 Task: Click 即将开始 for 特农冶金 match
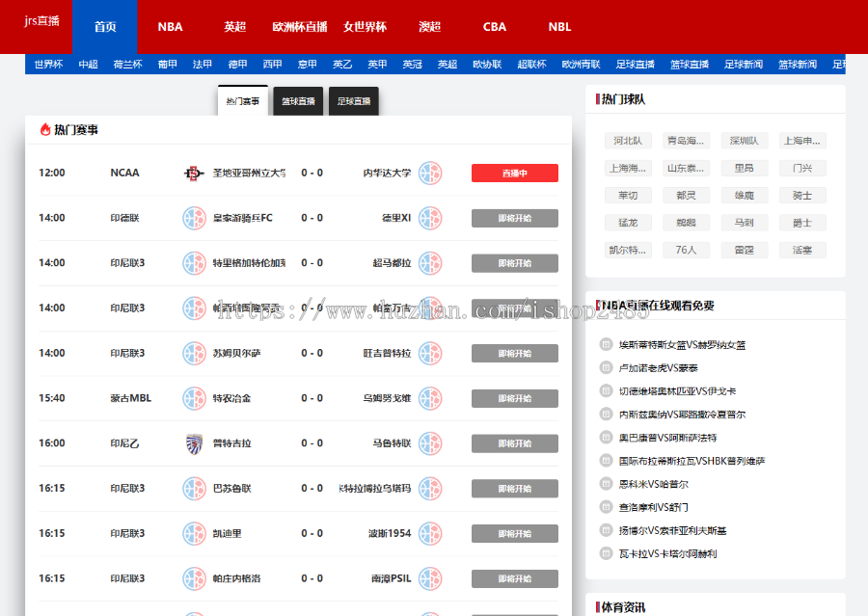click(515, 398)
